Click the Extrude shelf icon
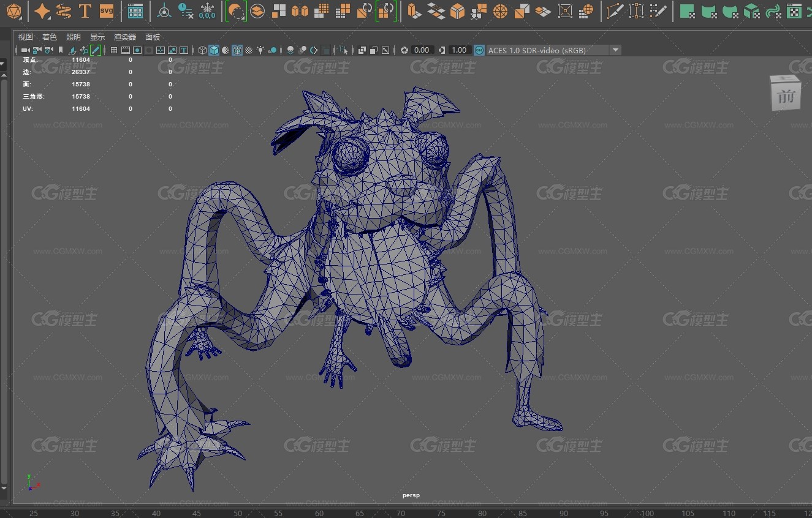The height and width of the screenshot is (518, 812). (415, 10)
